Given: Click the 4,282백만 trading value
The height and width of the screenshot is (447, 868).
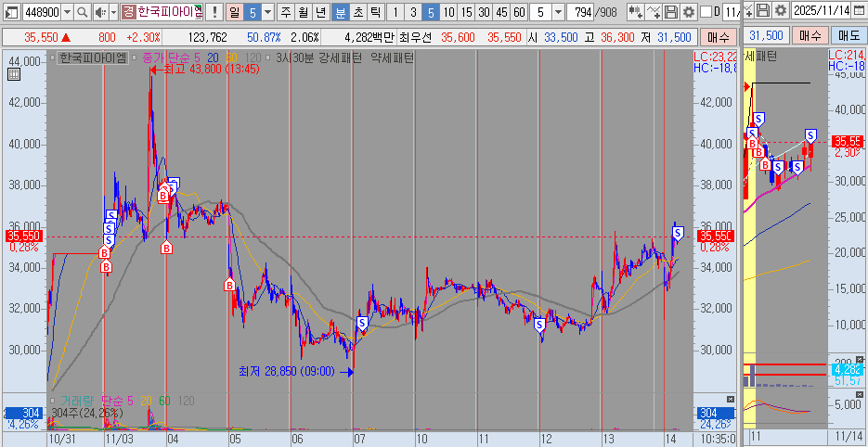Looking at the screenshot, I should (x=369, y=38).
